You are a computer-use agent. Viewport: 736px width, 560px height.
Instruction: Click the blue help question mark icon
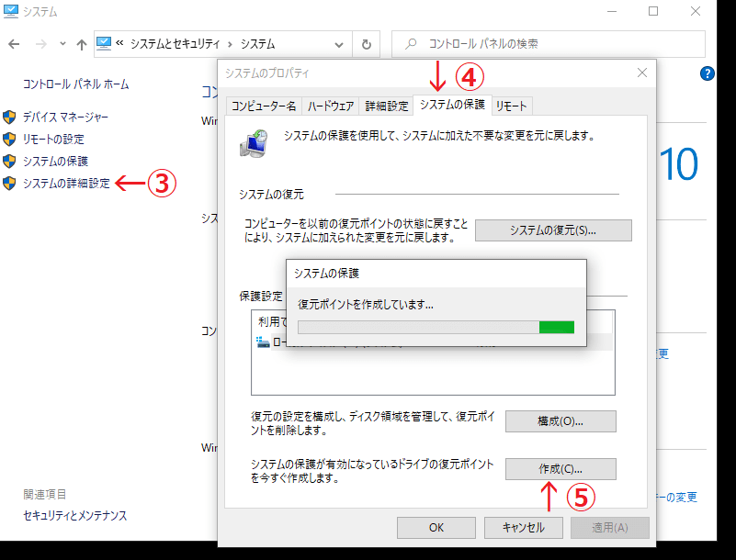708,74
